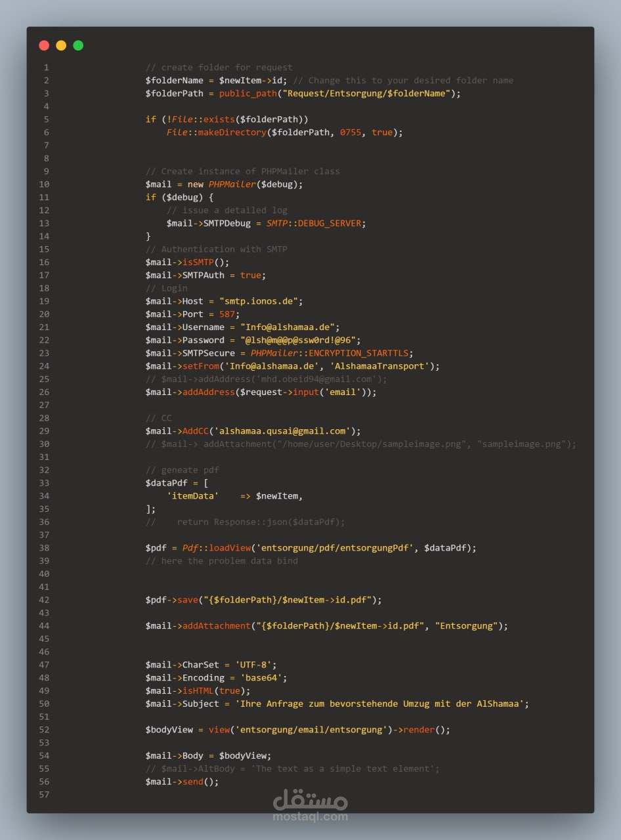
Task: Click the 'base64' encoding value
Action: pyautogui.click(x=261, y=677)
